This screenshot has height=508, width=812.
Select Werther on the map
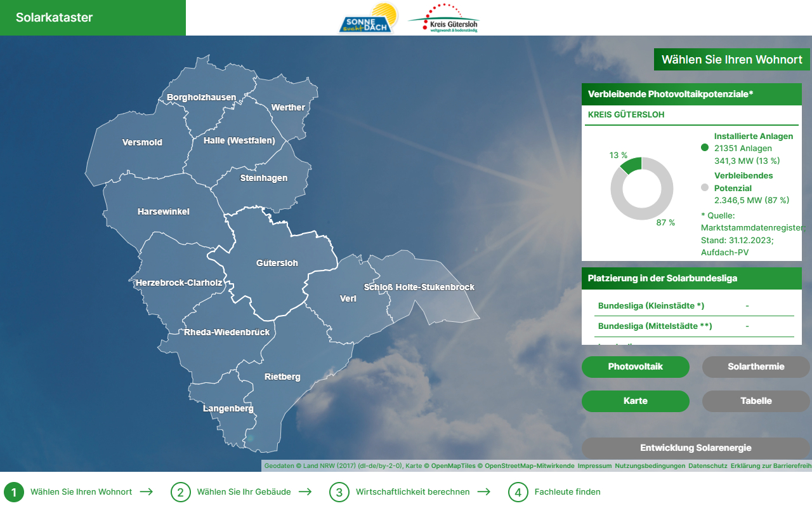pos(288,108)
